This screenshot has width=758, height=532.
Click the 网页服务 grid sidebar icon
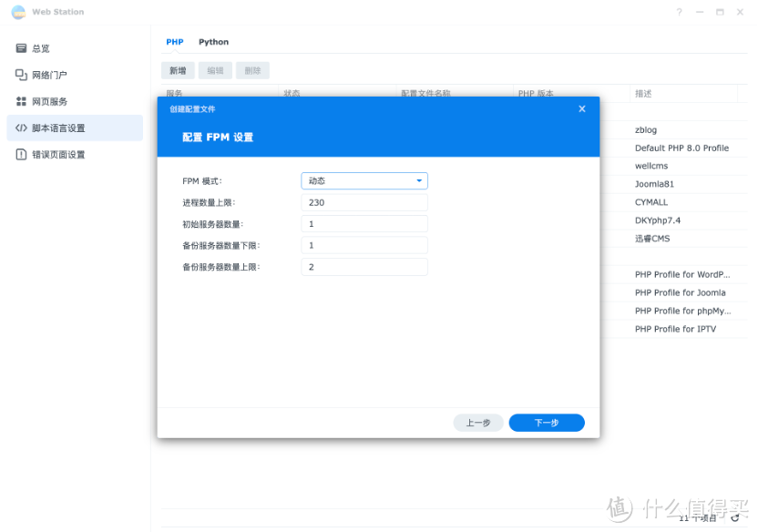pos(21,101)
